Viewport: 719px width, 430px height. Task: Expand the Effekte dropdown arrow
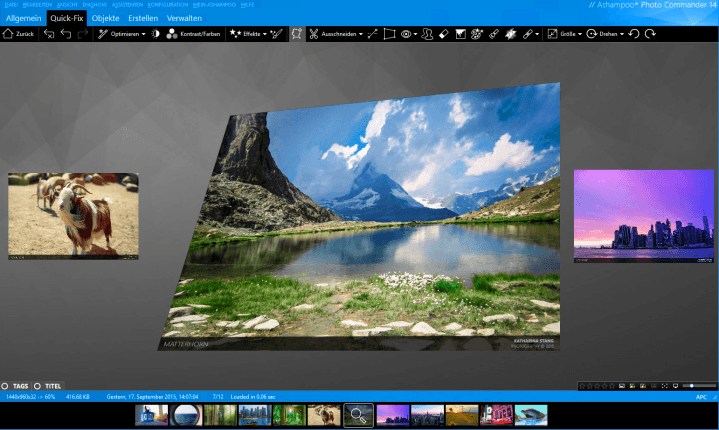tap(265, 34)
